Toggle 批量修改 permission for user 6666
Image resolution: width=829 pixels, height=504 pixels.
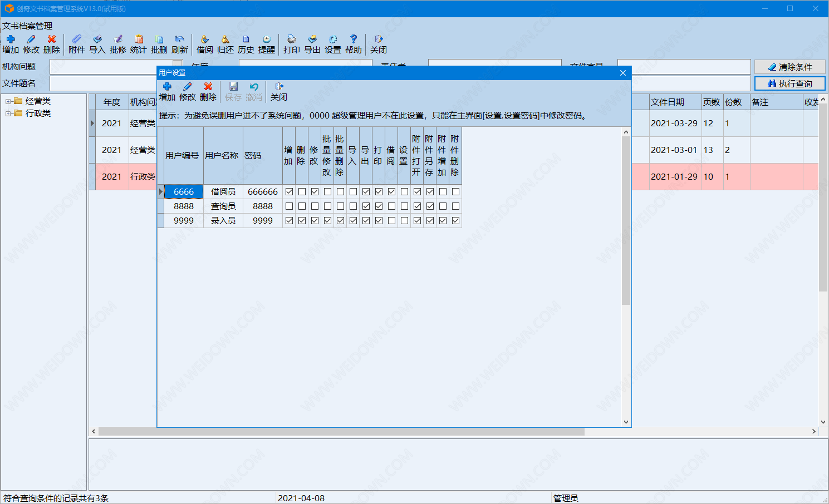tap(327, 191)
